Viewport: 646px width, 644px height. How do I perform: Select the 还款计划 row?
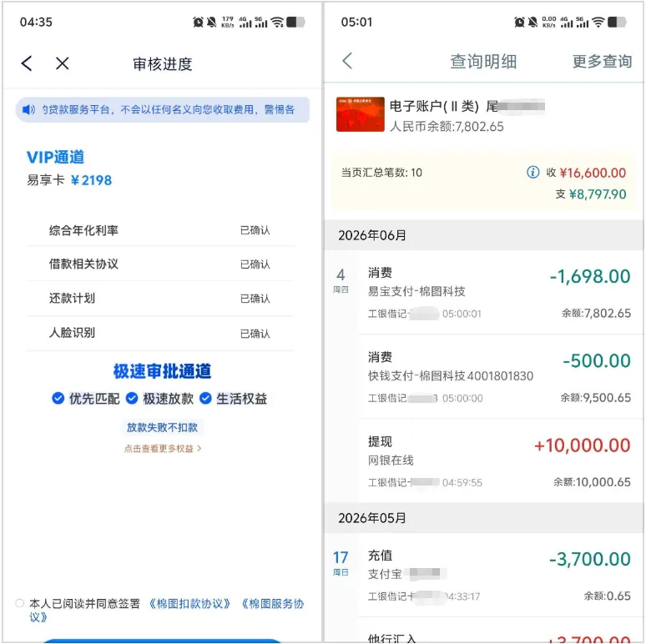(x=161, y=298)
